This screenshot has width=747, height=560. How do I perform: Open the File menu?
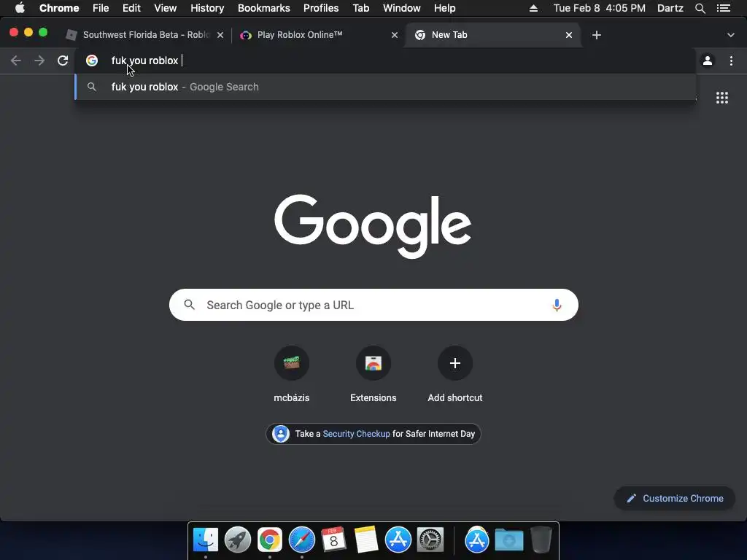(101, 8)
